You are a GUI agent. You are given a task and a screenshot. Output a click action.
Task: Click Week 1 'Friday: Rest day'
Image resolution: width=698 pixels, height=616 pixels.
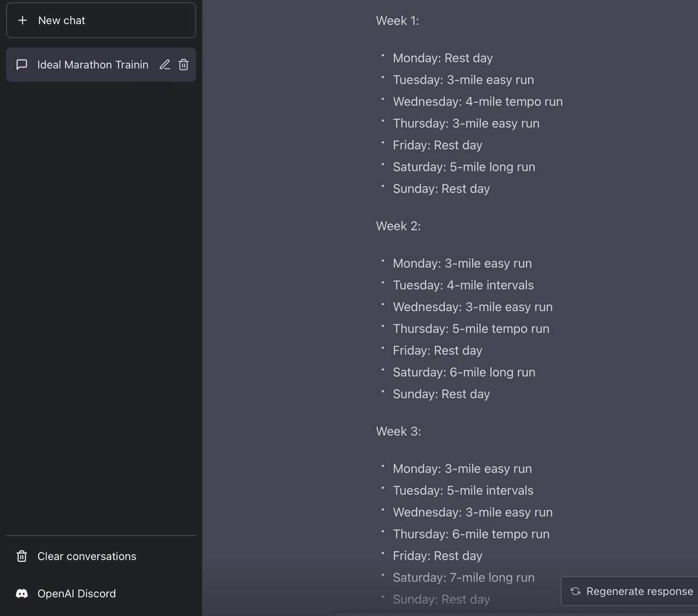coord(437,145)
